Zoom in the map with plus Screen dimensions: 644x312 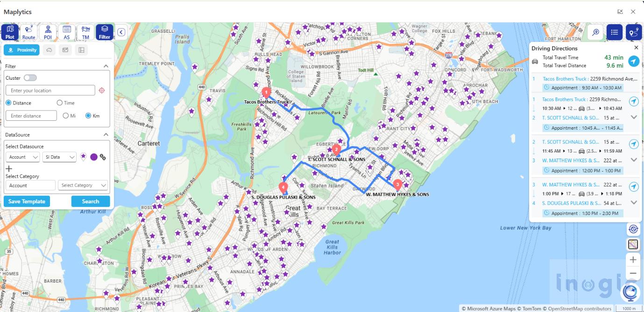[633, 260]
